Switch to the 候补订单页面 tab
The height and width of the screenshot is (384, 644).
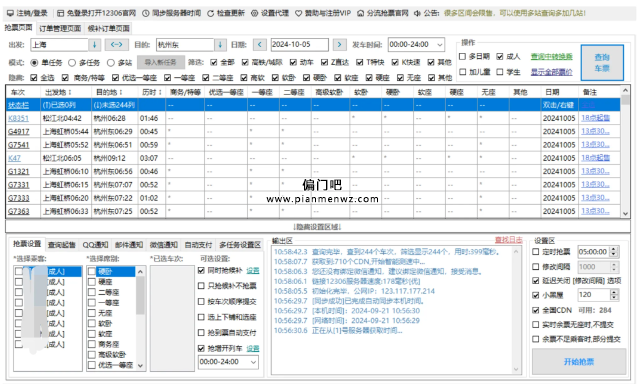pyautogui.click(x=108, y=28)
